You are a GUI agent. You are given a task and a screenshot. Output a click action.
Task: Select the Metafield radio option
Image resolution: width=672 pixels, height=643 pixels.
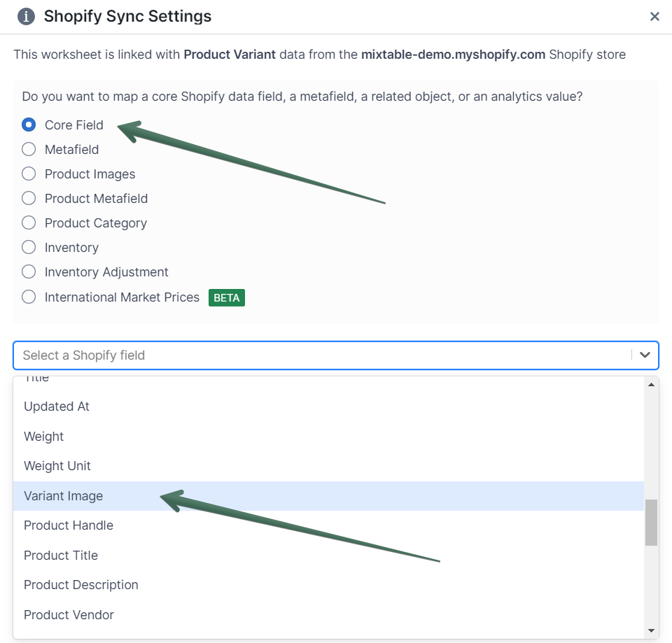28,149
